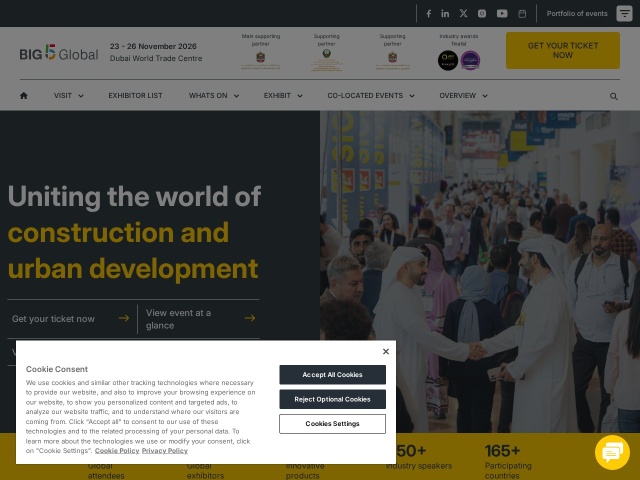The image size is (640, 480).
Task: Click arrow beside Get your ticket now
Action: tap(124, 318)
